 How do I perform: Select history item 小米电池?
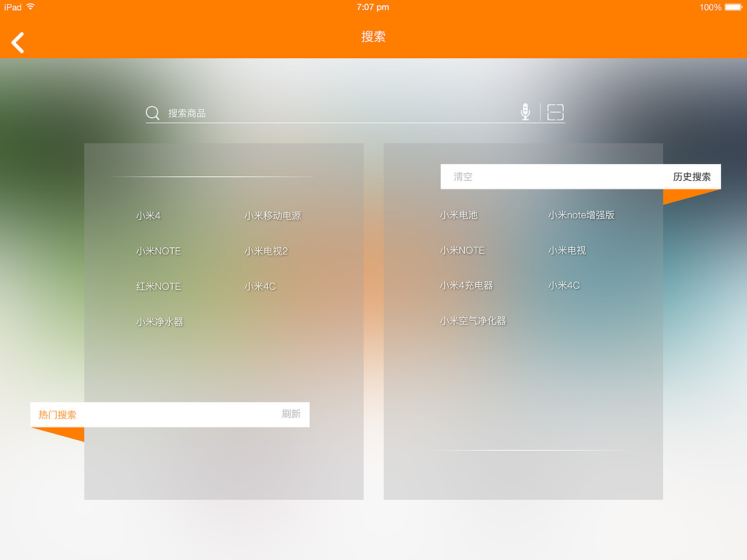click(459, 215)
